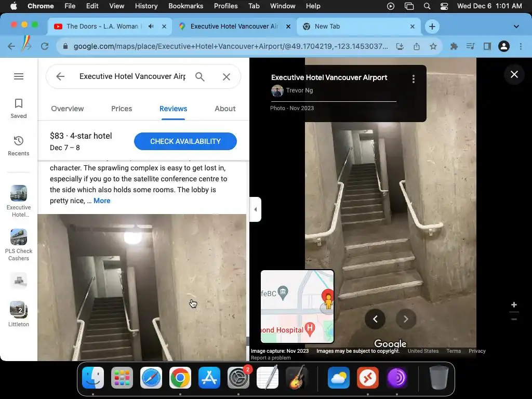Click the magnifier search icon in Maps
Screen dimensions: 532x399
[200, 77]
